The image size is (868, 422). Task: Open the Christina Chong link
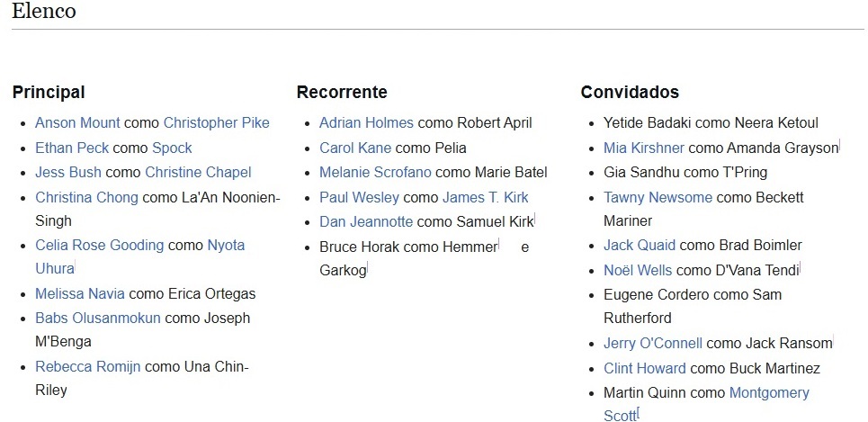[86, 198]
